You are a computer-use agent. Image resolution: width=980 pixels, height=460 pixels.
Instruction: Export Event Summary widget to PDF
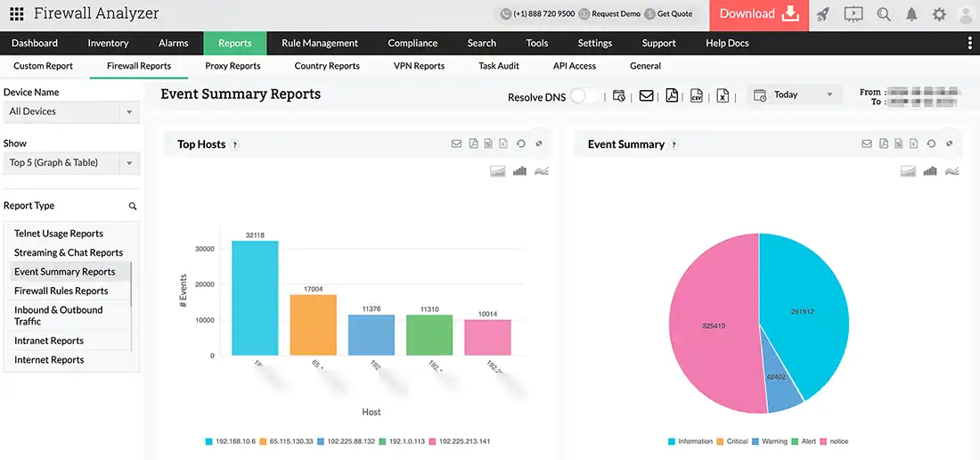[x=884, y=144]
